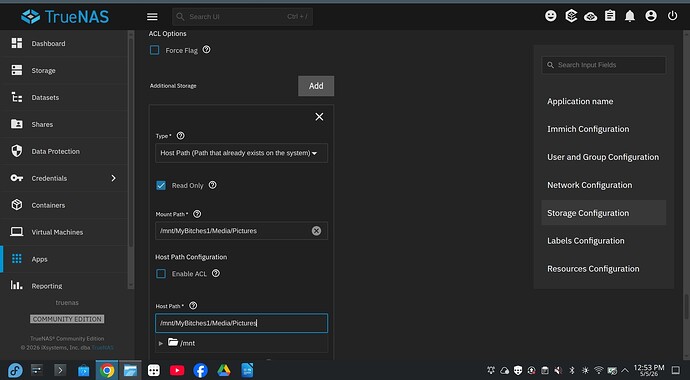Click the power icon
Screen dimensions: 690x380
pos(672,16)
